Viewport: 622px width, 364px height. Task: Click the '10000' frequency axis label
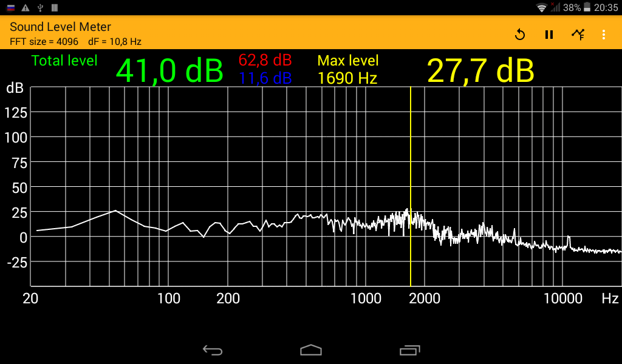point(562,298)
